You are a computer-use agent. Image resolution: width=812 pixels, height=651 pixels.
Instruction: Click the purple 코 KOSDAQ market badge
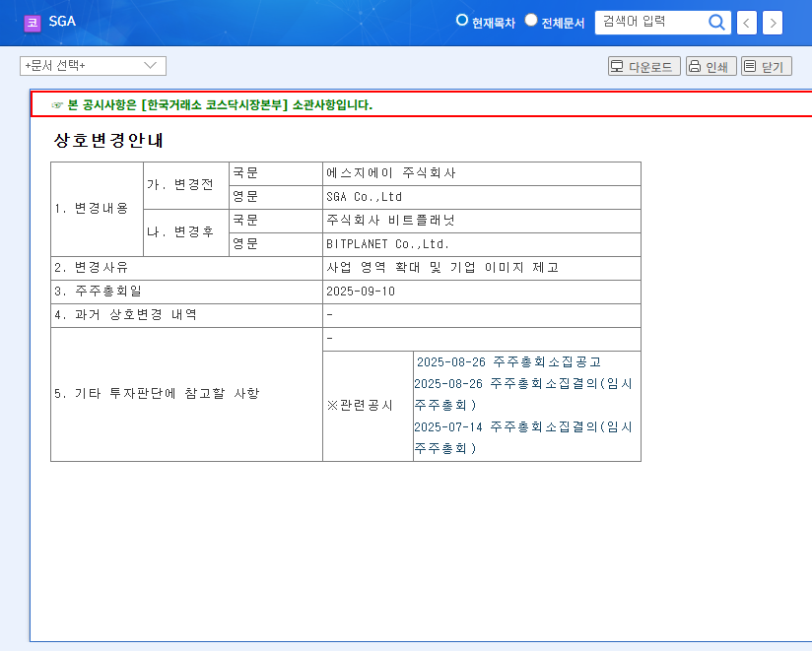pyautogui.click(x=33, y=23)
